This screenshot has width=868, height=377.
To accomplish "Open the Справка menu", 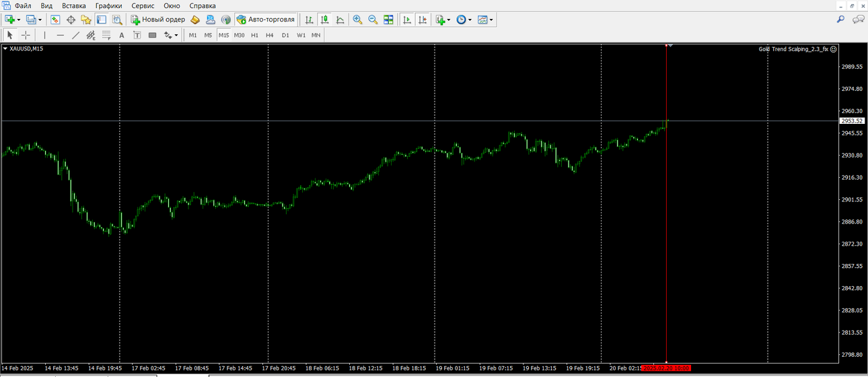I will [203, 5].
